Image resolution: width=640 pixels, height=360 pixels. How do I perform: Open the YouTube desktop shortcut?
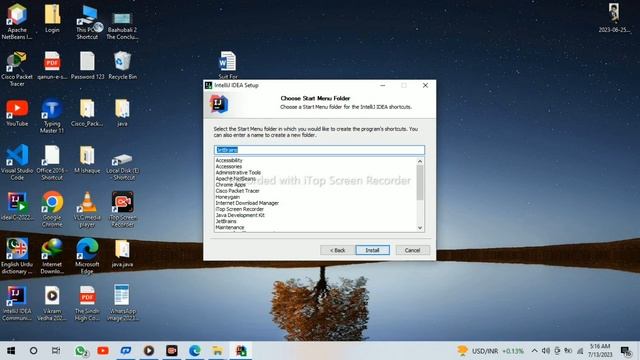click(17, 112)
